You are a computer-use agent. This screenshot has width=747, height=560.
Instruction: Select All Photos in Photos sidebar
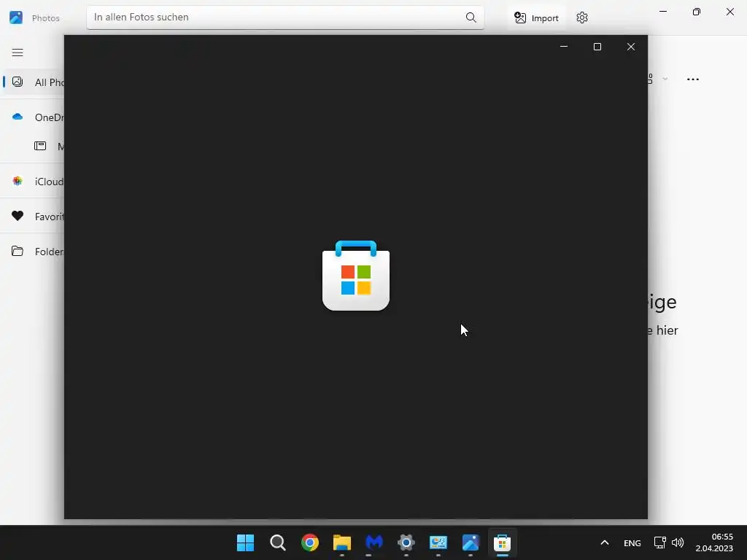[34, 82]
